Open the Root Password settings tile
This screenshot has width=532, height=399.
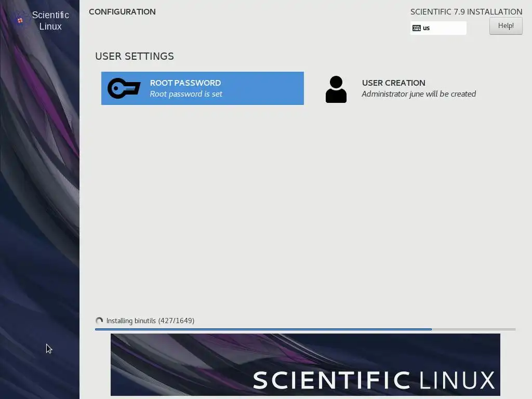[203, 88]
